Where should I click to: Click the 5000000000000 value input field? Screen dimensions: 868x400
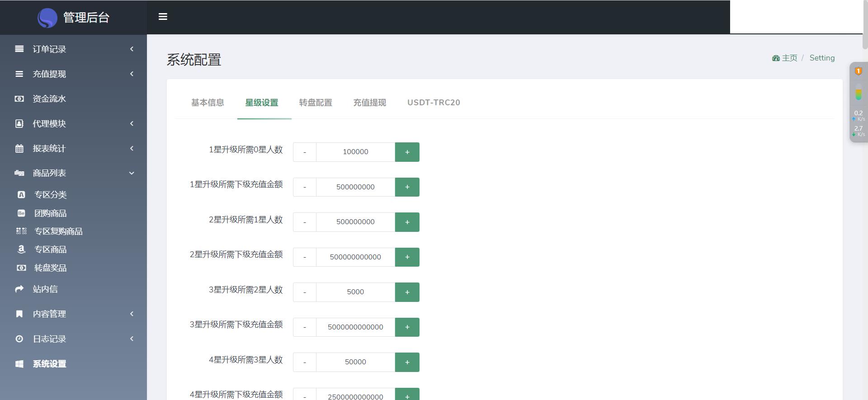point(356,327)
